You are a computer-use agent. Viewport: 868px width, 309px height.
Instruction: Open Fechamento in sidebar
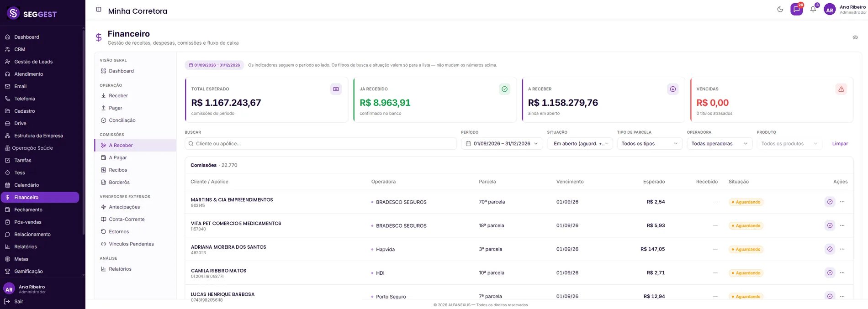pos(40,209)
